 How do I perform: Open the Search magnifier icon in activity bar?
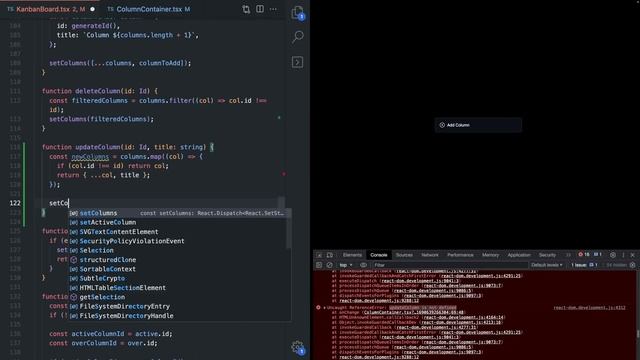point(298,37)
